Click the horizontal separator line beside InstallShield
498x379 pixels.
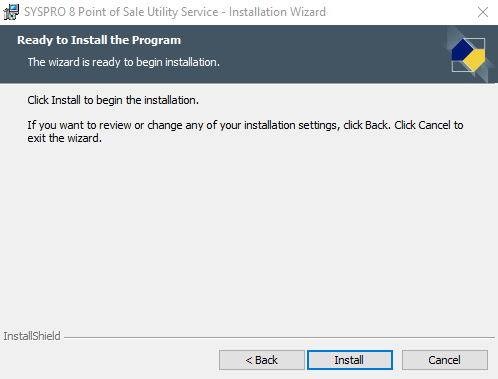pyautogui.click(x=279, y=337)
